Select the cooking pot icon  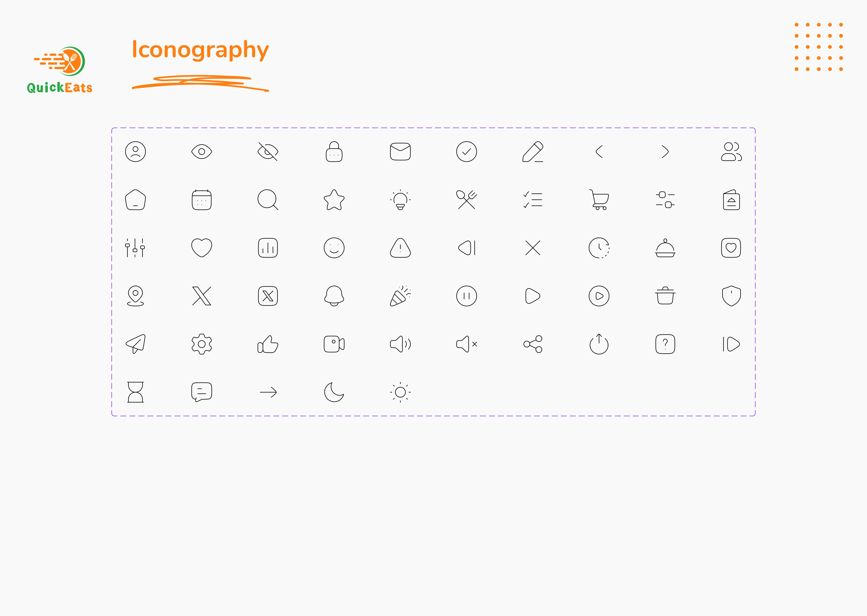pos(665,296)
